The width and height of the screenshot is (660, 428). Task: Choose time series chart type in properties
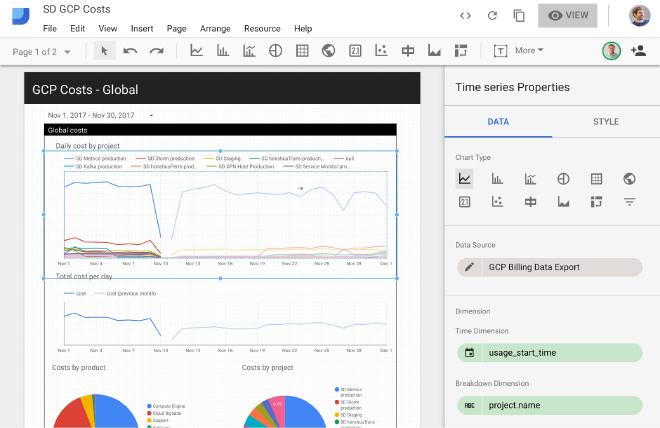click(x=464, y=179)
